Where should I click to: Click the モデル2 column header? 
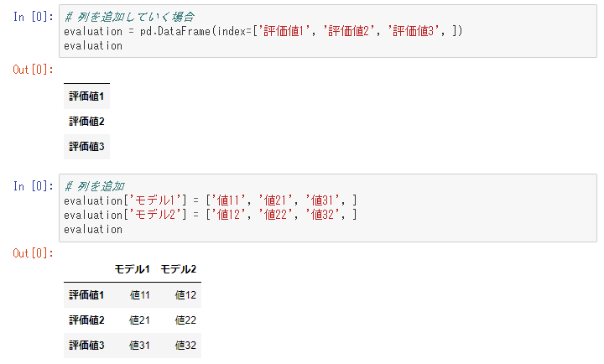tap(179, 269)
